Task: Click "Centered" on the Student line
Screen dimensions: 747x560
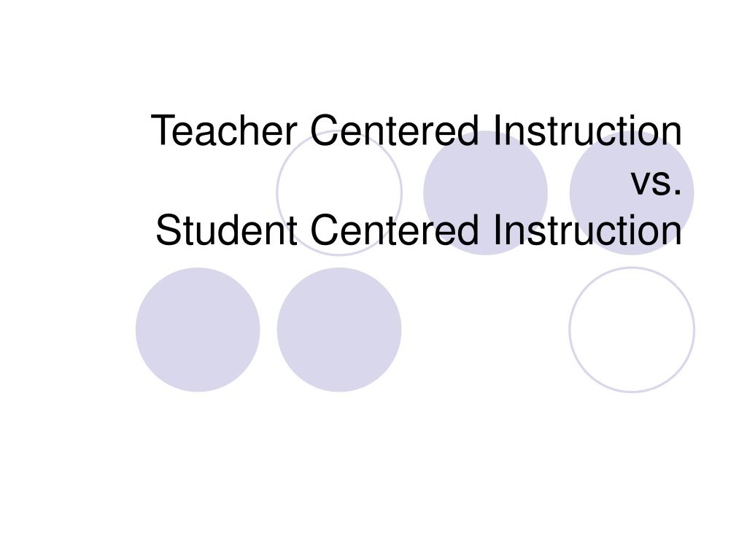Action: (395, 230)
